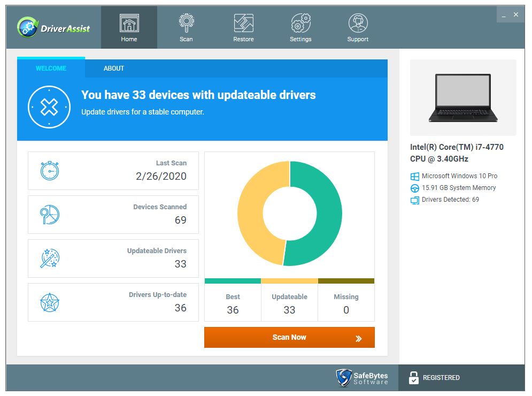Click the 33 devices updateable headline

pyautogui.click(x=198, y=95)
